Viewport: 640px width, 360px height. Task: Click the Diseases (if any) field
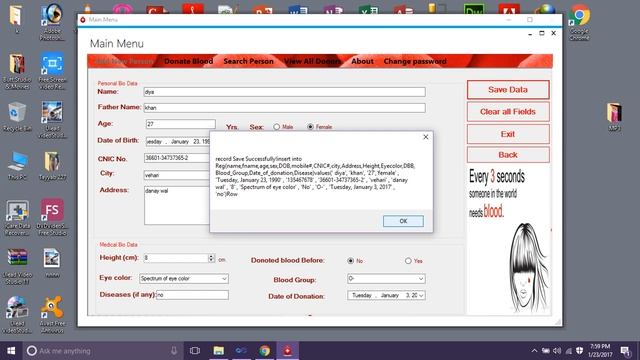click(x=192, y=295)
